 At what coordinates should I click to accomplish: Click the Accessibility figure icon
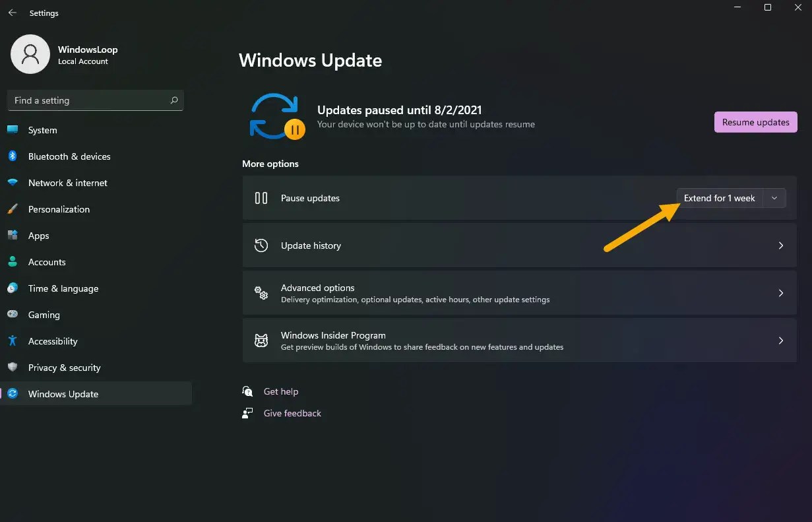click(x=13, y=341)
